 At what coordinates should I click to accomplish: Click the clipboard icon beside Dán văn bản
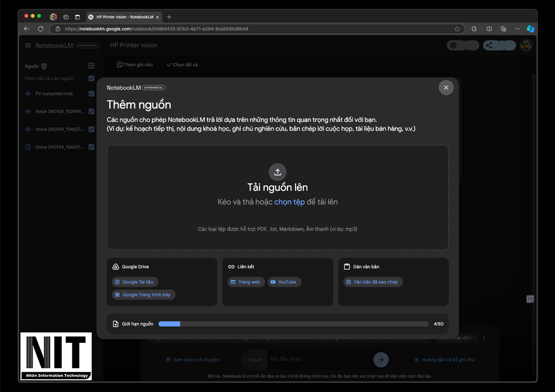coord(347,267)
